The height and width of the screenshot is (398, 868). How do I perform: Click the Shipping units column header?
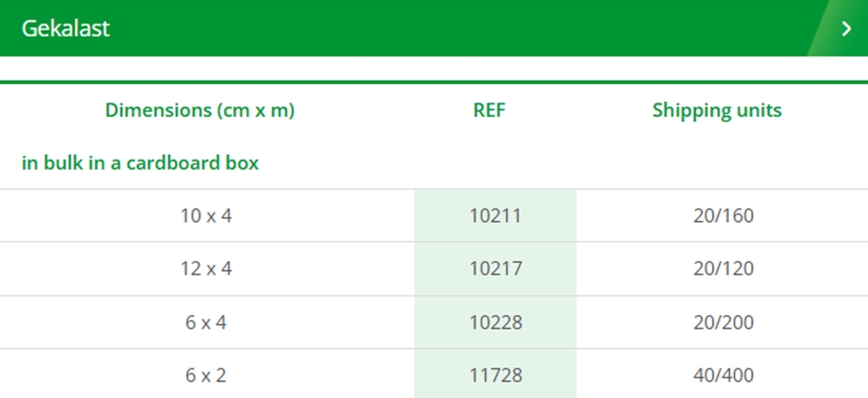click(717, 110)
